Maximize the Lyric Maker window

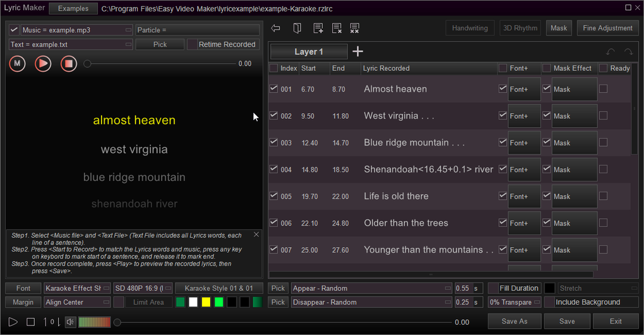628,8
